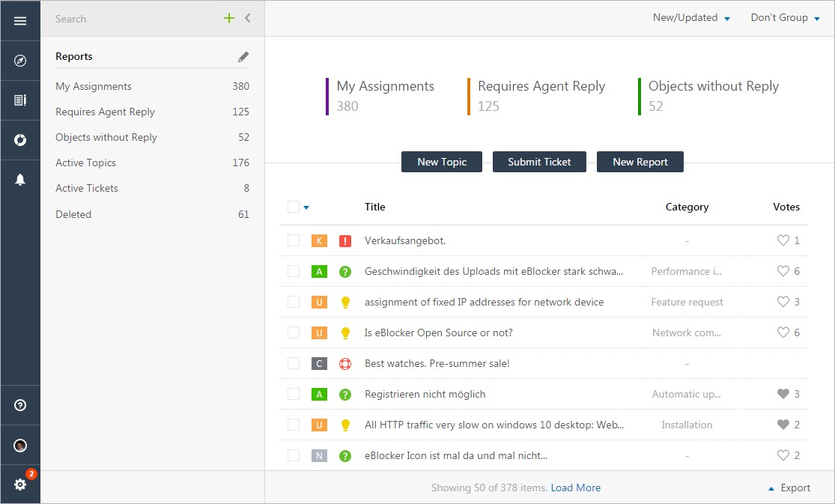Viewport: 835px width, 504px height.
Task: Click the green plus icon beside Search
Action: tap(229, 18)
